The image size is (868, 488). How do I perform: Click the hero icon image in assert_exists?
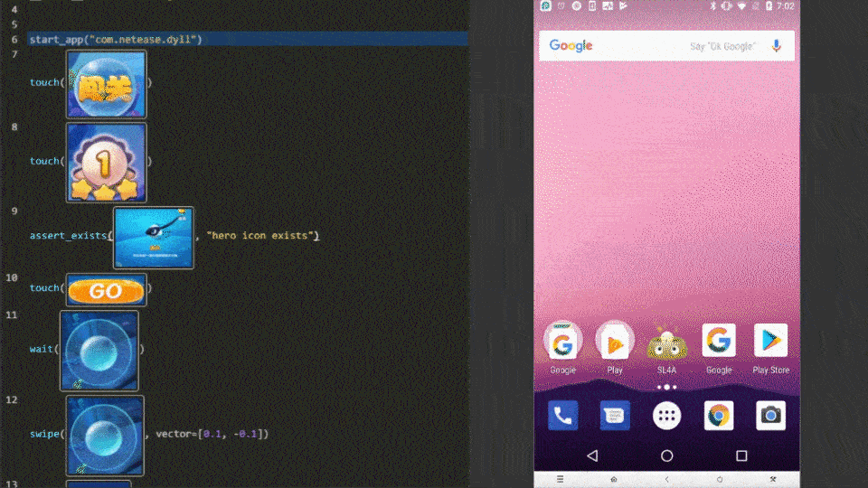coord(154,238)
